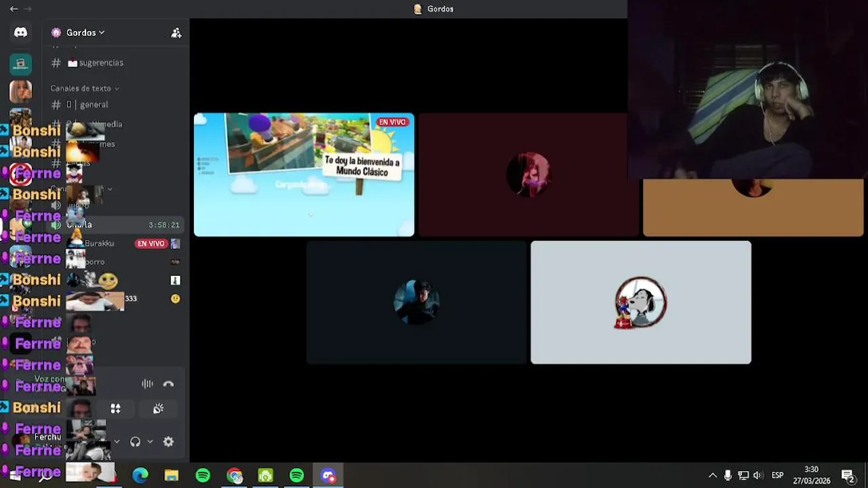Select the Snoopy avatar participant tile
Image resolution: width=868 pixels, height=488 pixels.
tap(641, 302)
